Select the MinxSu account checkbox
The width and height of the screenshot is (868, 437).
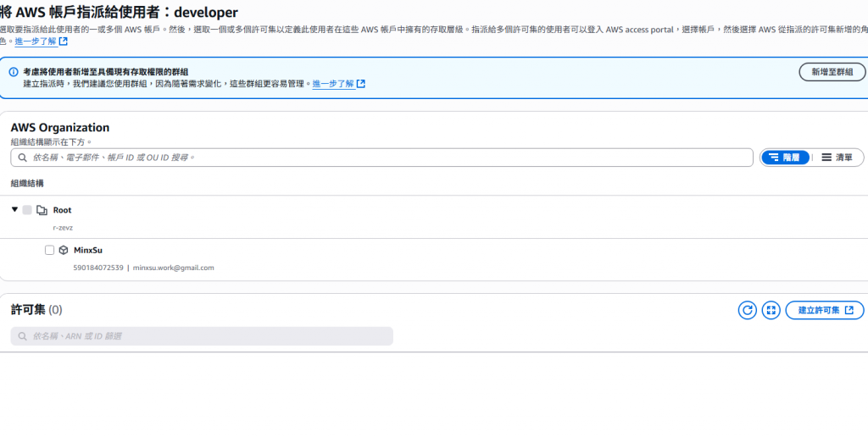[x=49, y=250]
